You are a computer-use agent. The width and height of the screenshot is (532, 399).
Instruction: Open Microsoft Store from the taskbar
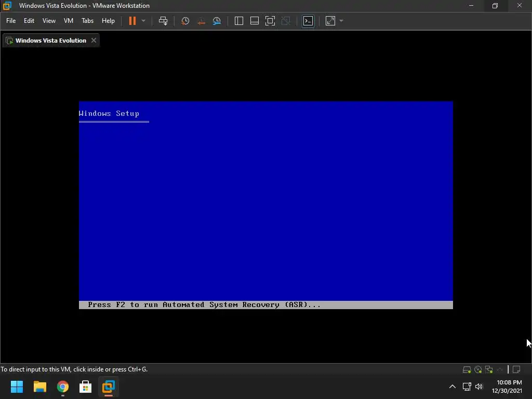click(x=86, y=387)
